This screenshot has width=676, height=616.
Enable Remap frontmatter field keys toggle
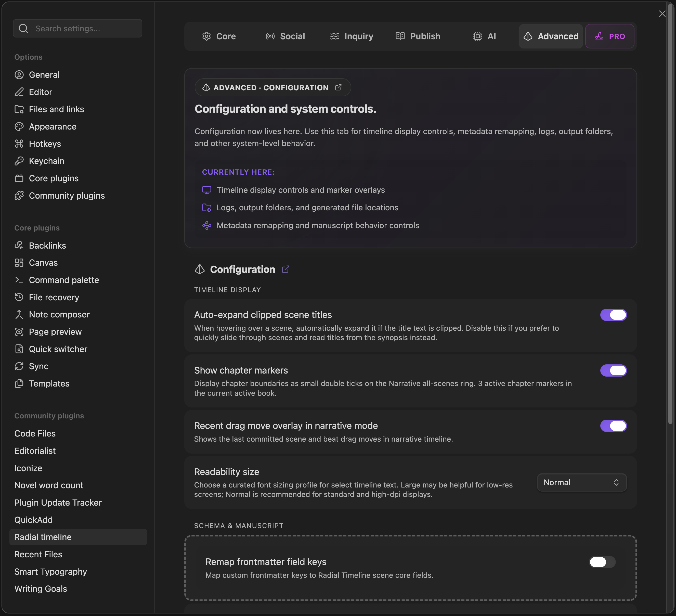coord(602,562)
